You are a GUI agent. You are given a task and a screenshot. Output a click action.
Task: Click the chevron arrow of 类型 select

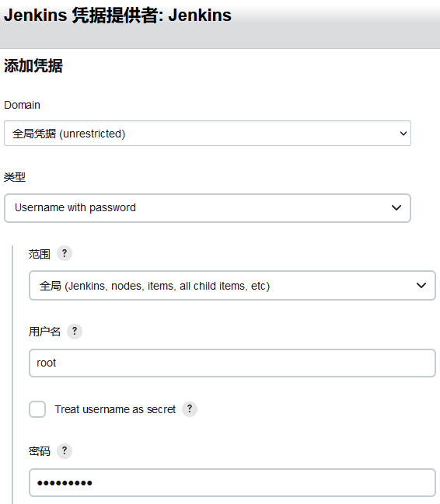[x=396, y=207]
